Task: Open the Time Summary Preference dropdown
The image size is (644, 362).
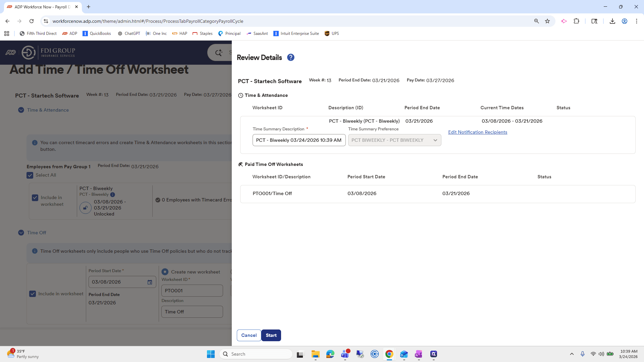Action: click(394, 140)
